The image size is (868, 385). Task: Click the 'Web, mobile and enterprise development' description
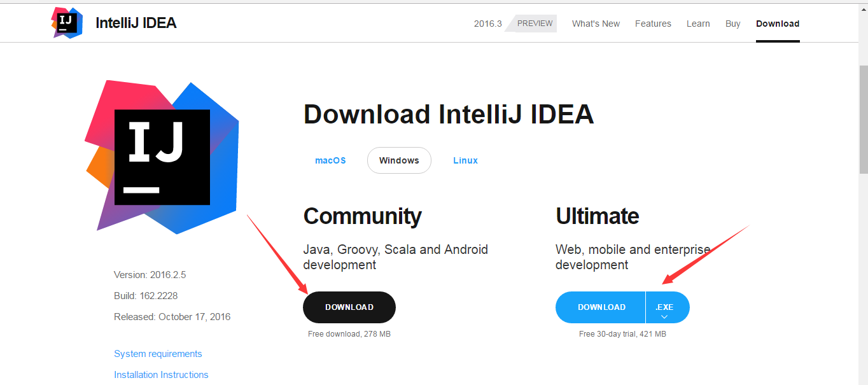[633, 257]
